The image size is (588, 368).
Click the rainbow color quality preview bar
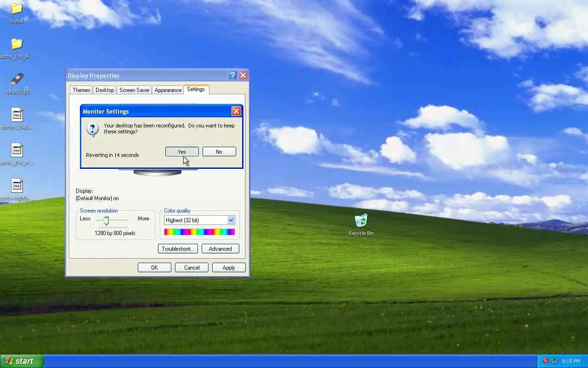point(199,232)
